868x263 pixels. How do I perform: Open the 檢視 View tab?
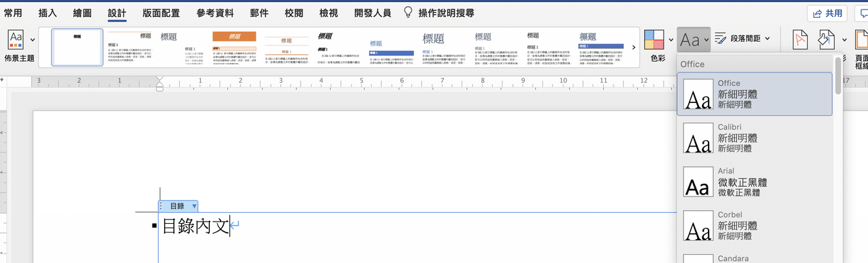(328, 12)
